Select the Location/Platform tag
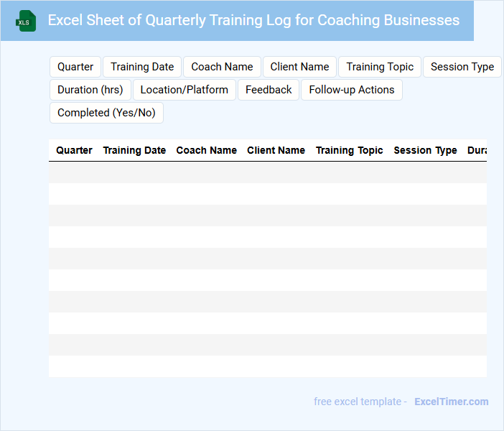Screen dimensions: 504x431 [185, 90]
